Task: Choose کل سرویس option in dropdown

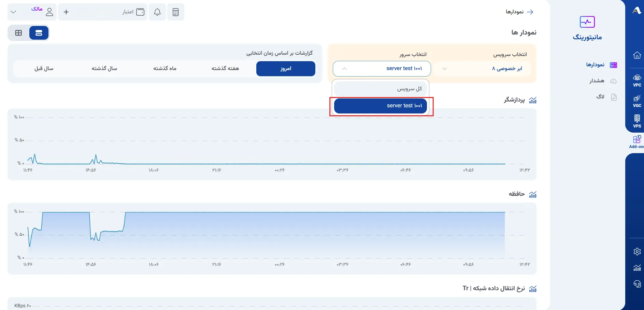Action: coord(381,89)
